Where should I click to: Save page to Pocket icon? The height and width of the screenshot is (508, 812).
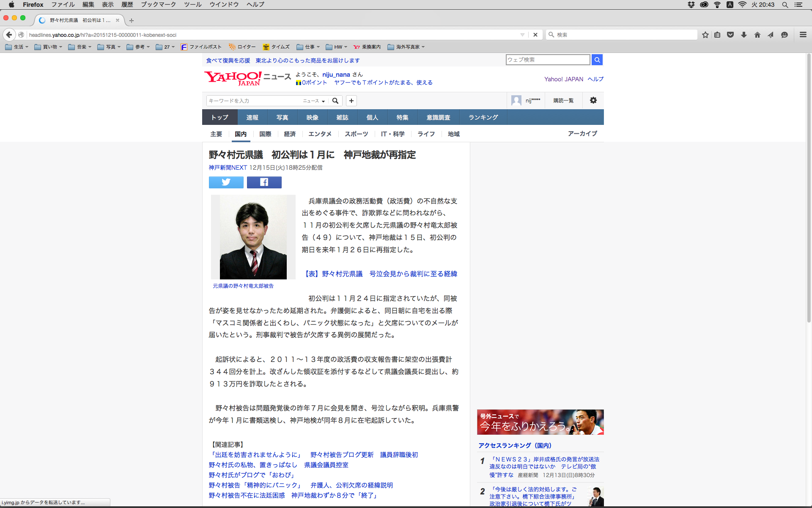coord(730,35)
